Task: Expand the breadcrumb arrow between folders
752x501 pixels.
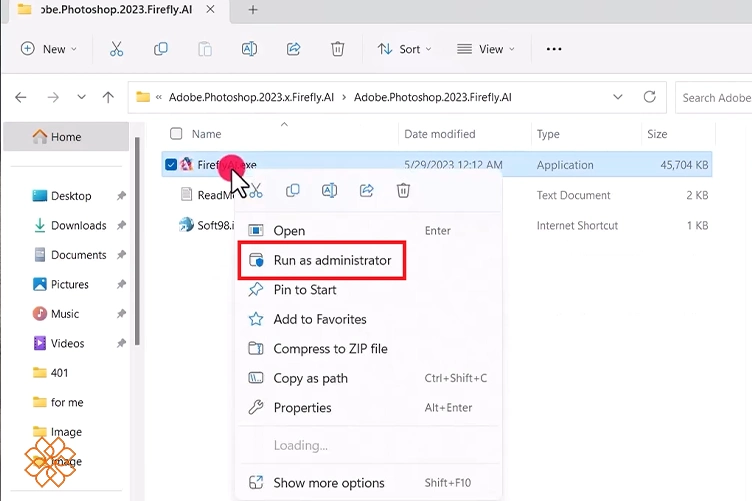Action: pyautogui.click(x=344, y=97)
